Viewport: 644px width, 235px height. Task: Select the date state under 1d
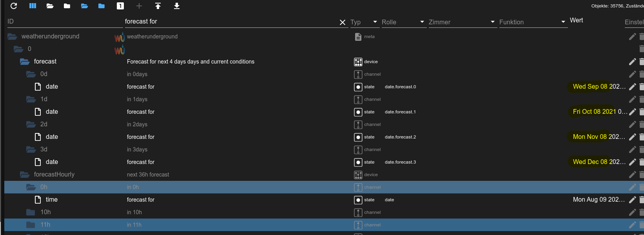click(x=52, y=112)
